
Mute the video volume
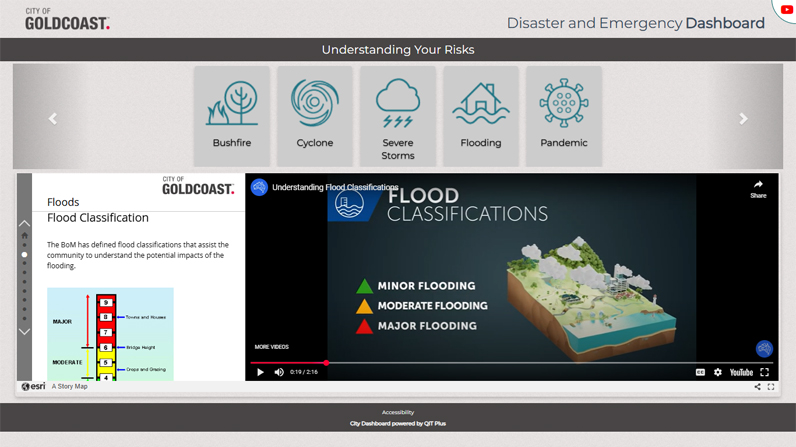[x=279, y=372]
